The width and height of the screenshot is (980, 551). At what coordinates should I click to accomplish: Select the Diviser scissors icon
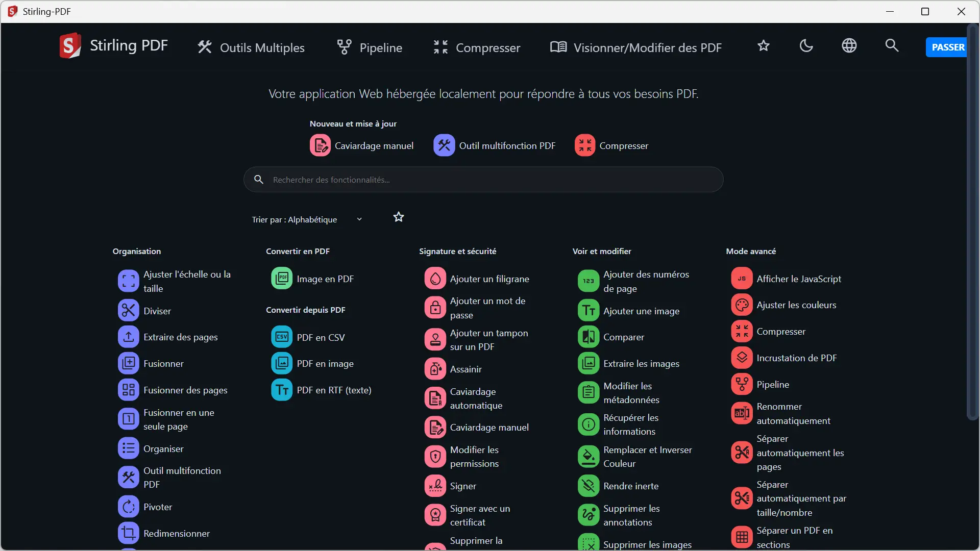pyautogui.click(x=128, y=310)
